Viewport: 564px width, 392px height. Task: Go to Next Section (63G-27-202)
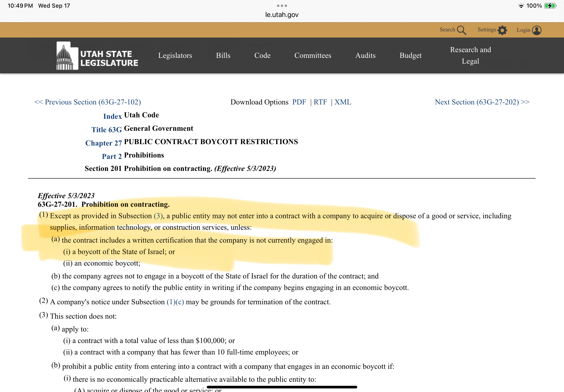click(x=482, y=102)
